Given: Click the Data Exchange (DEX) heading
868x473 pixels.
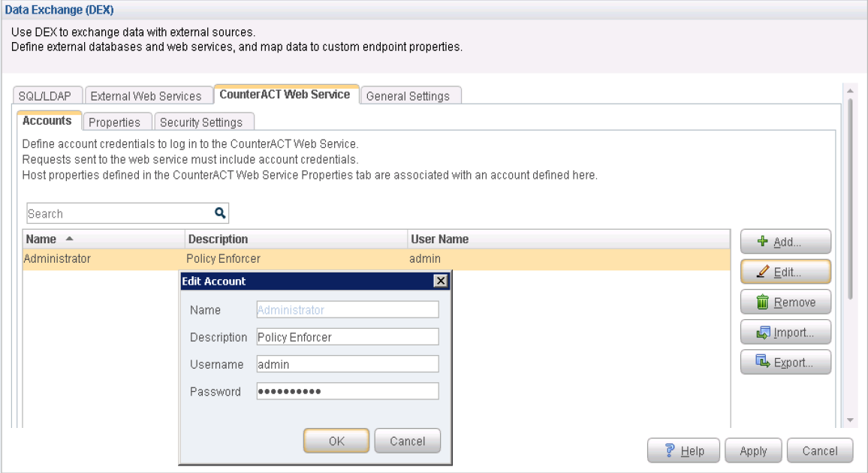Looking at the screenshot, I should click(x=59, y=10).
